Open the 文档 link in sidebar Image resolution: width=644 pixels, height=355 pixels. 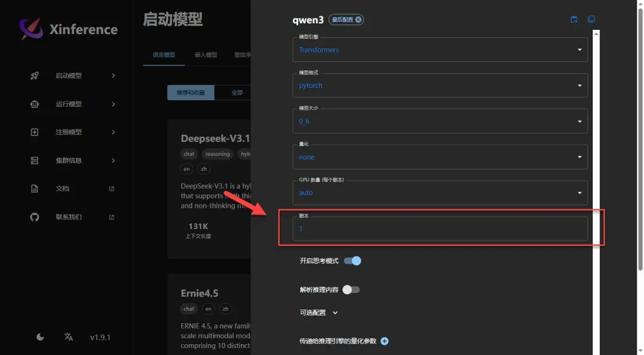click(x=63, y=189)
